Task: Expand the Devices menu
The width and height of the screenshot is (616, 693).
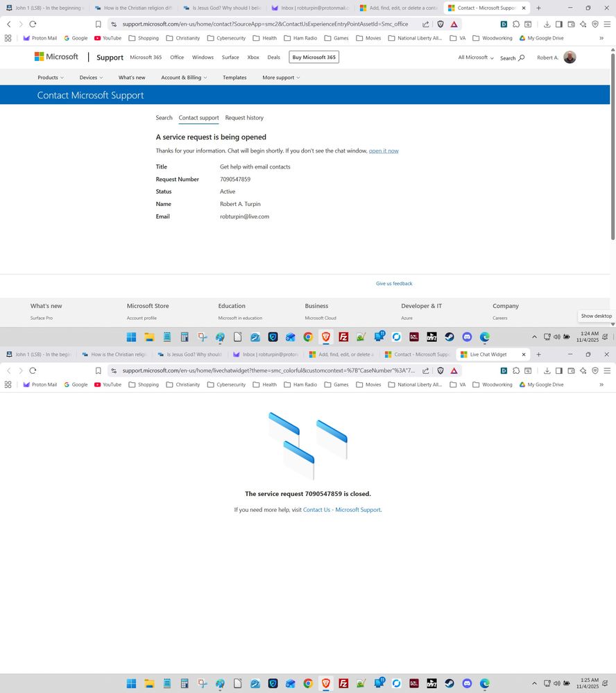Action: [91, 77]
